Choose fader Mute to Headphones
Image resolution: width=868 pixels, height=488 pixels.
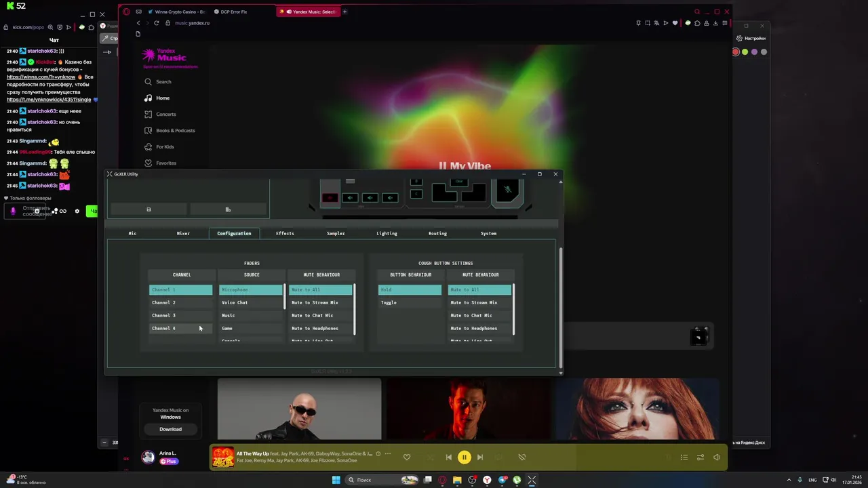tap(320, 329)
